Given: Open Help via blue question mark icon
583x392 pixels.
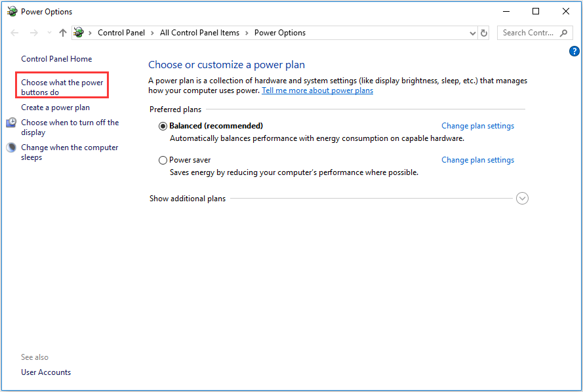Looking at the screenshot, I should 574,51.
